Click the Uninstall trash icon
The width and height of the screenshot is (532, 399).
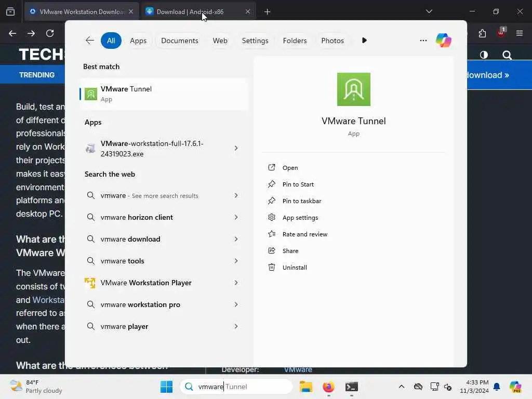point(271,267)
